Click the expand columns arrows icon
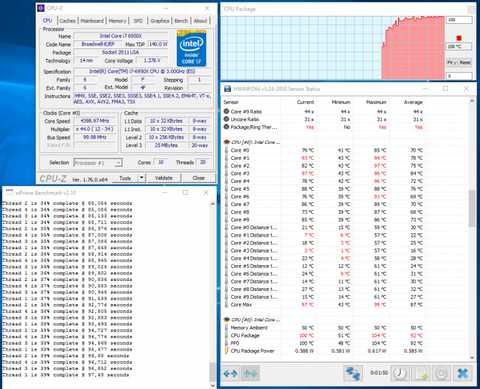The height and width of the screenshot is (389, 480). point(230,373)
